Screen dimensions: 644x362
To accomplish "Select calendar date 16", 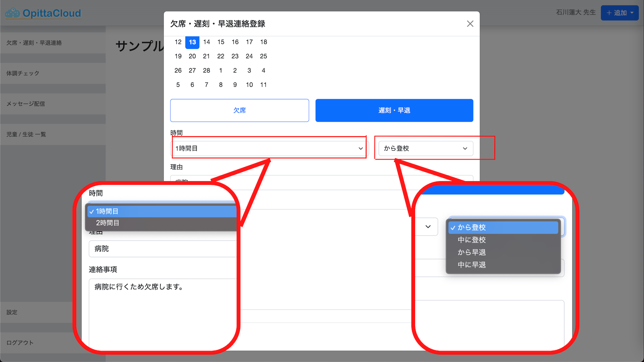I will (x=235, y=42).
